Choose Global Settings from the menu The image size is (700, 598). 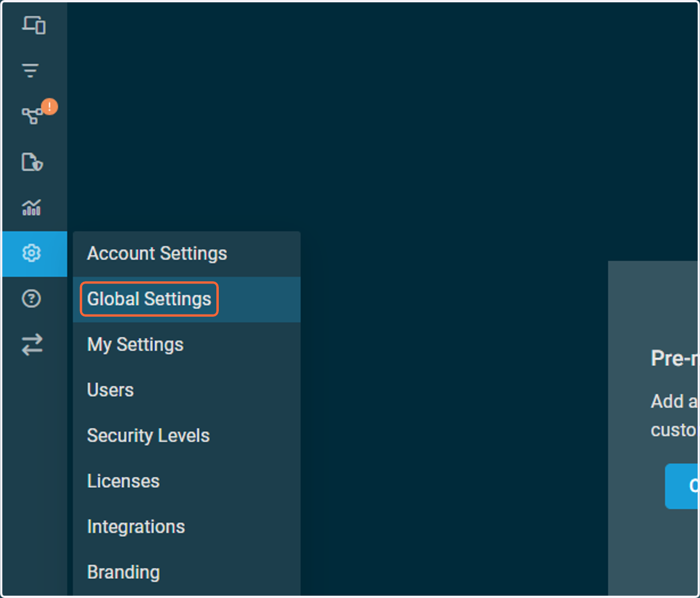tap(187, 299)
